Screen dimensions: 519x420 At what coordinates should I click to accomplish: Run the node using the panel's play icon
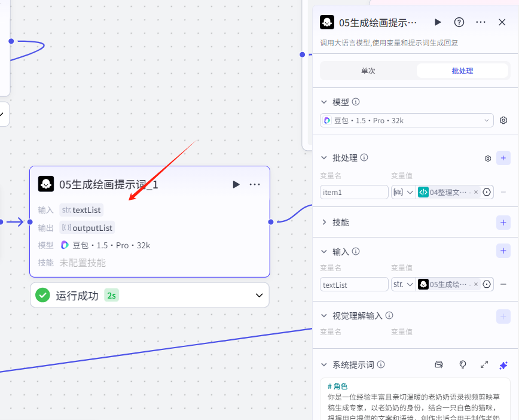tap(437, 22)
